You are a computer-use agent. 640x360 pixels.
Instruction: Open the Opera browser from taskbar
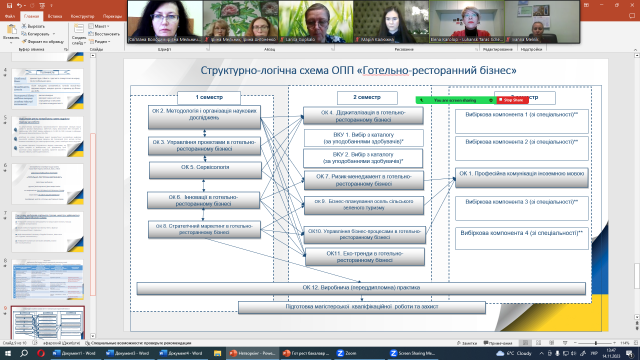pos(40,353)
